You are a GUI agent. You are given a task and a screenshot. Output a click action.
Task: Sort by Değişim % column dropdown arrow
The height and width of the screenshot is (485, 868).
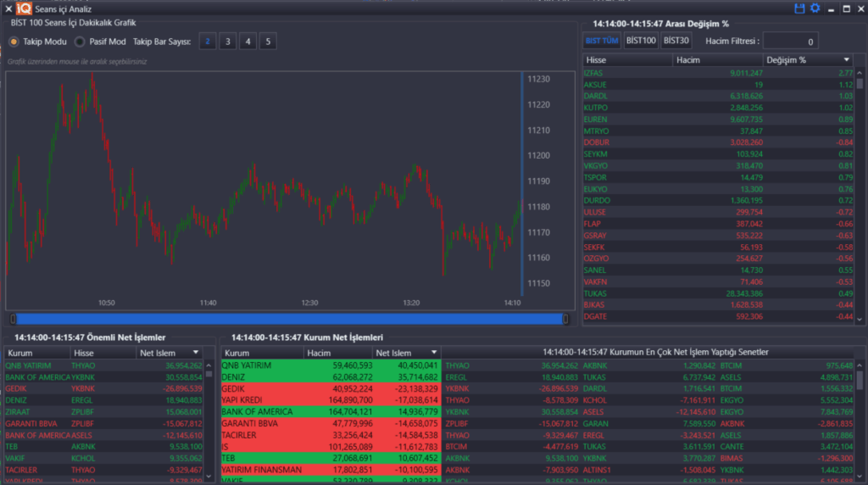pyautogui.click(x=846, y=60)
